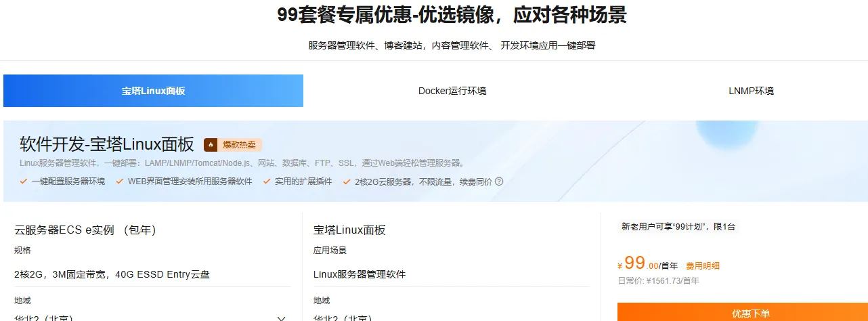Screen dimensions: 868x321
Task: Click the 新老用户可享“99计划” notice
Action: click(x=678, y=226)
